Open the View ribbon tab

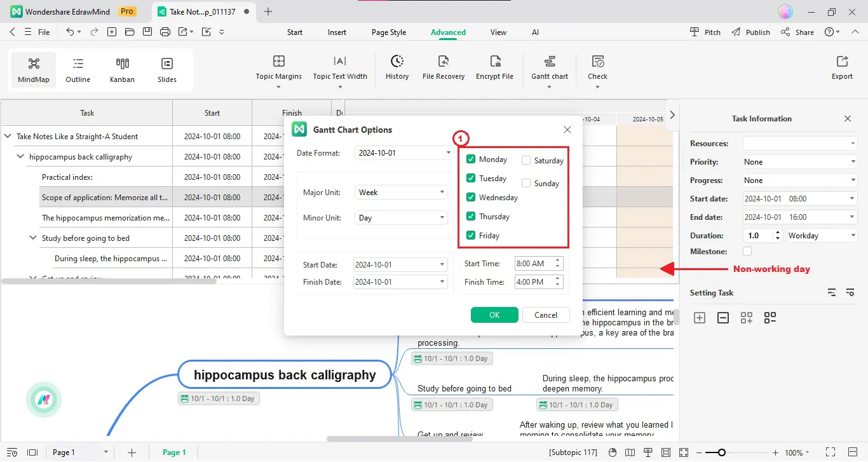[x=498, y=32]
